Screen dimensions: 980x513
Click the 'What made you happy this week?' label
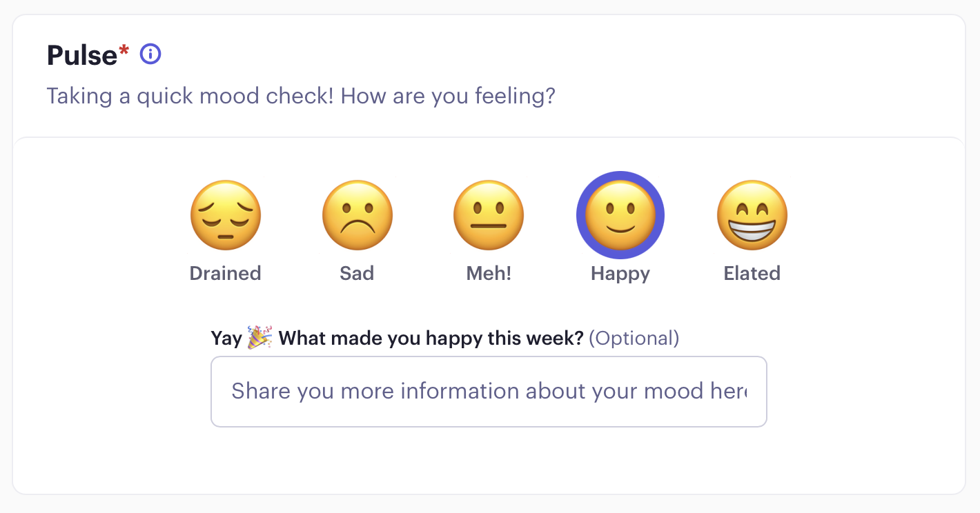click(x=431, y=339)
